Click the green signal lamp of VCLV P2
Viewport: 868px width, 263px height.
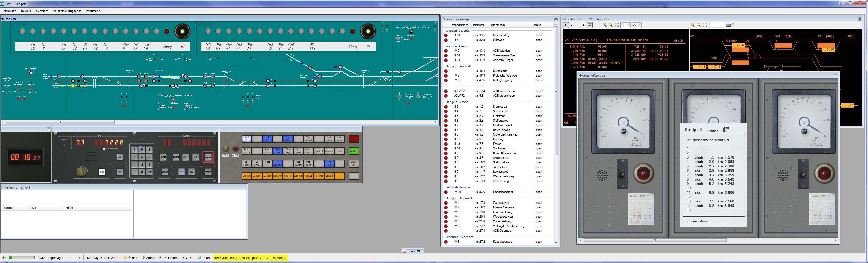[368, 31]
